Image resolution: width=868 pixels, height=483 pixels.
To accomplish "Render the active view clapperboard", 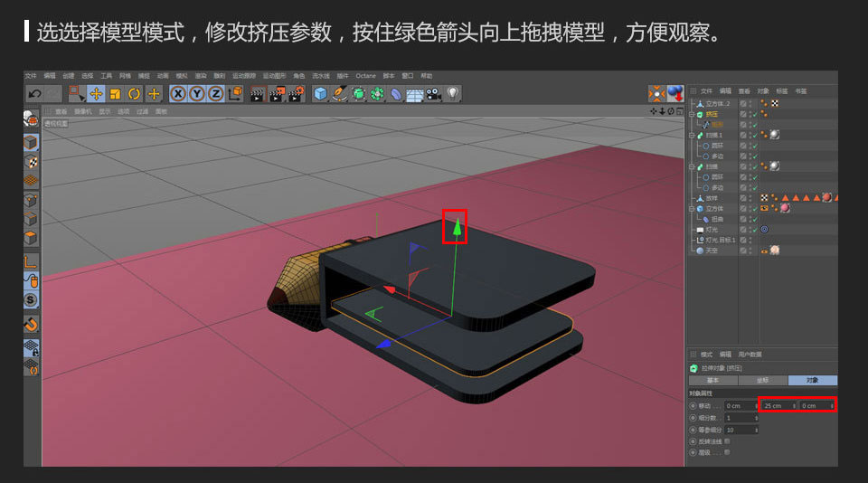I will (x=257, y=94).
